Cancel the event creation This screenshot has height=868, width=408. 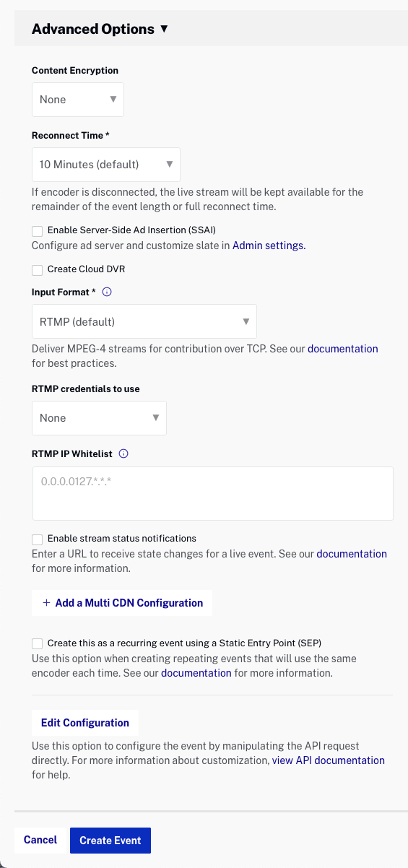click(40, 840)
